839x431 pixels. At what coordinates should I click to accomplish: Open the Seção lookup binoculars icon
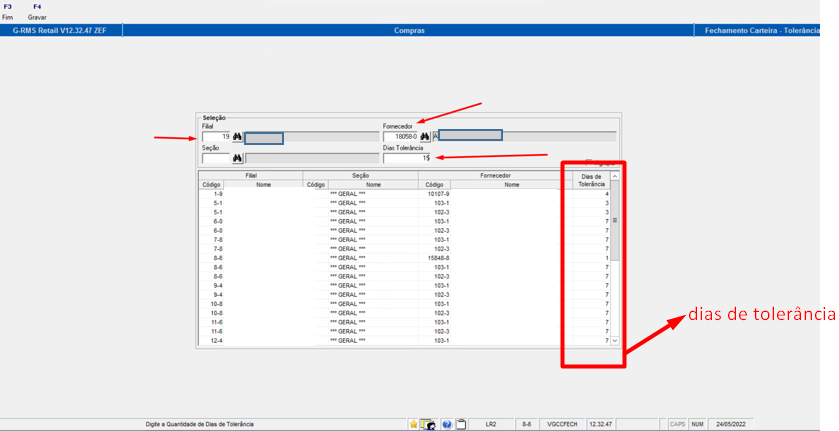click(237, 158)
